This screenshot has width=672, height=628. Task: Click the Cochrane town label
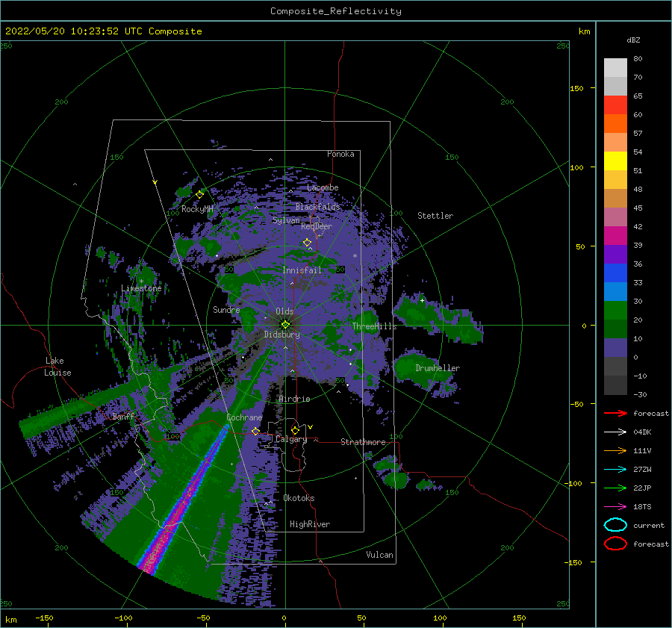click(244, 417)
